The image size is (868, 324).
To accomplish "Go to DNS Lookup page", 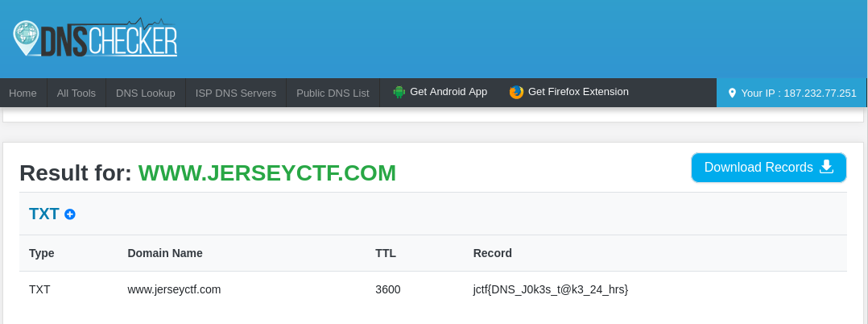I will (x=146, y=93).
